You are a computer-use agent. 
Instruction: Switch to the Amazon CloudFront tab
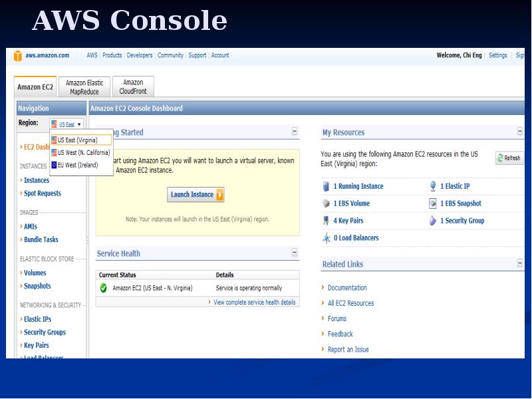click(132, 86)
